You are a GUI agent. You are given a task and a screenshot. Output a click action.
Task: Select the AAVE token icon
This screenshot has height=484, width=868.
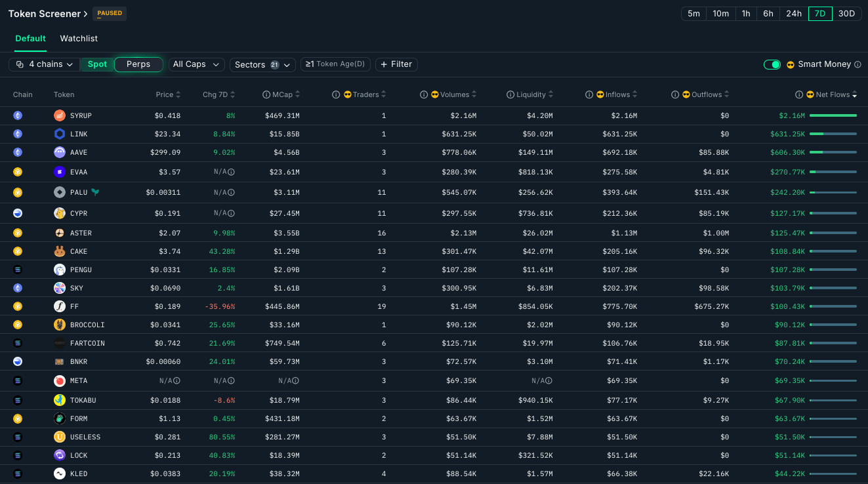point(60,152)
